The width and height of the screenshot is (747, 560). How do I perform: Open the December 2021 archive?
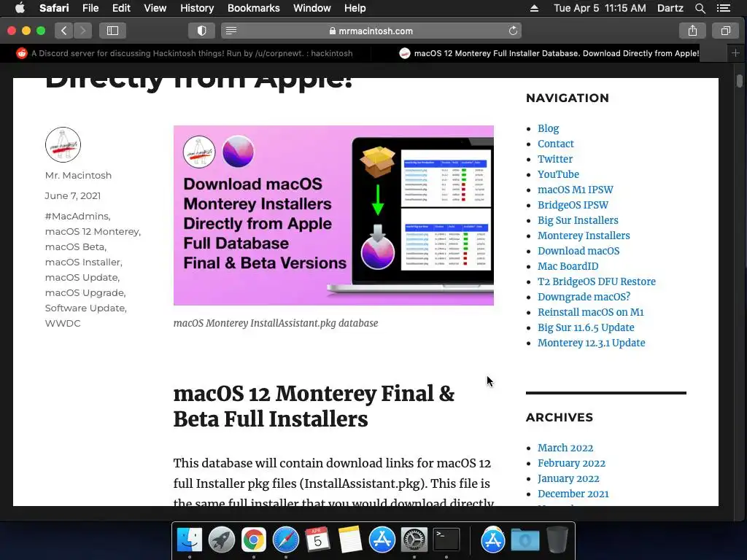(x=573, y=494)
